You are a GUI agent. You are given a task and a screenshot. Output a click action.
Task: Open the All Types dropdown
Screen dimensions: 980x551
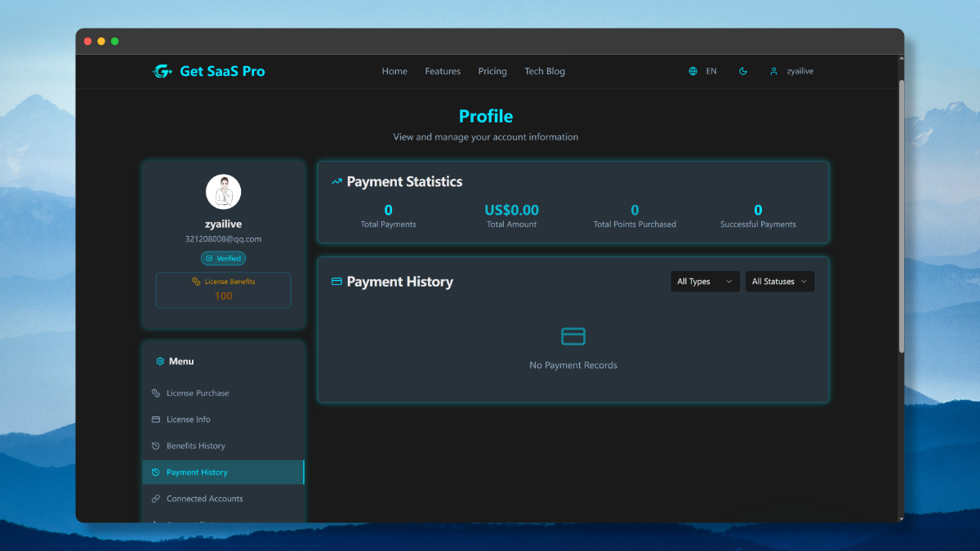(x=704, y=281)
